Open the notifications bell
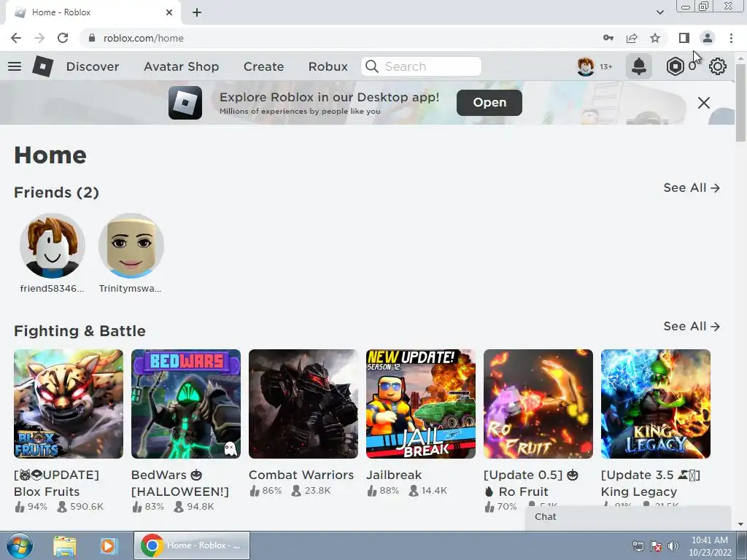 point(639,66)
